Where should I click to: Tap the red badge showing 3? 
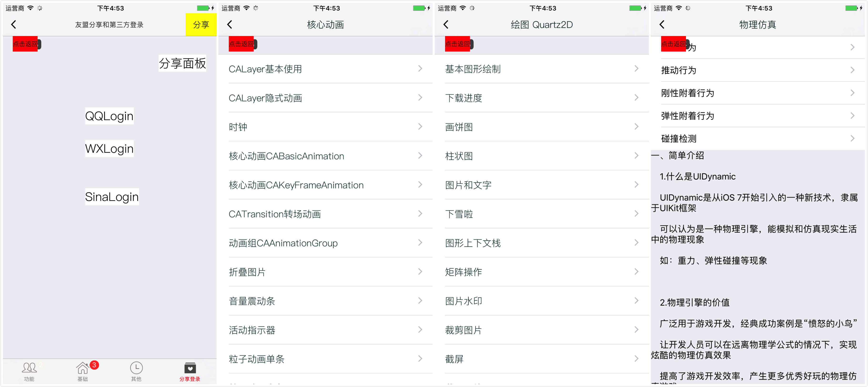click(x=94, y=365)
